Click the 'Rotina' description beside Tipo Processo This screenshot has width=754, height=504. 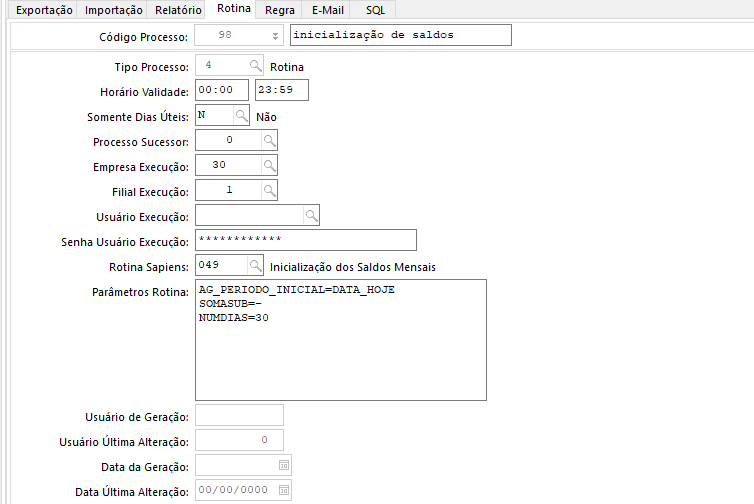point(287,67)
